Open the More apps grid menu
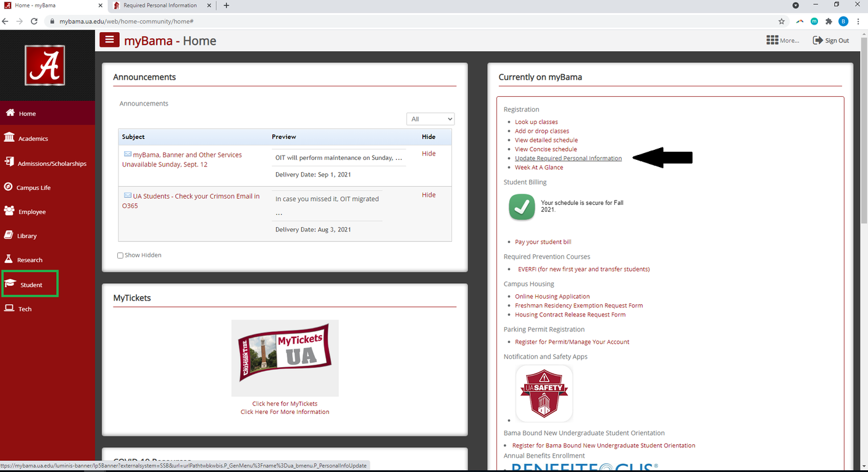This screenshot has width=868, height=472. (x=782, y=40)
